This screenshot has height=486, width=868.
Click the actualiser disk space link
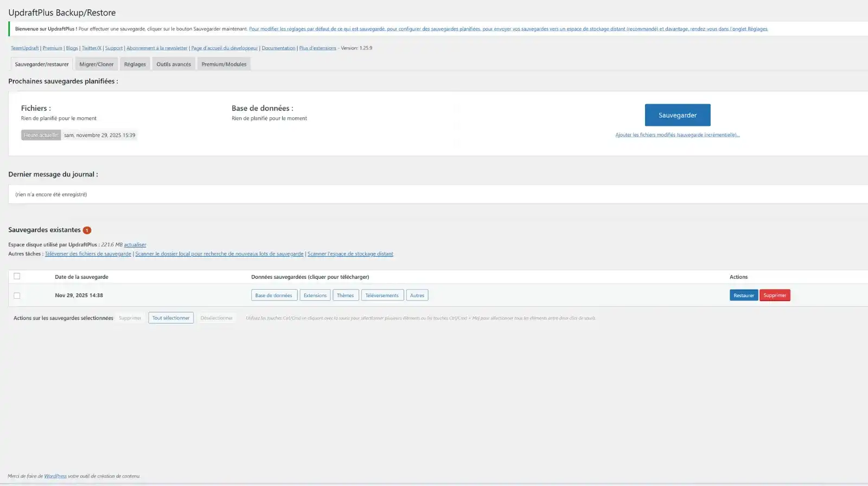point(135,245)
